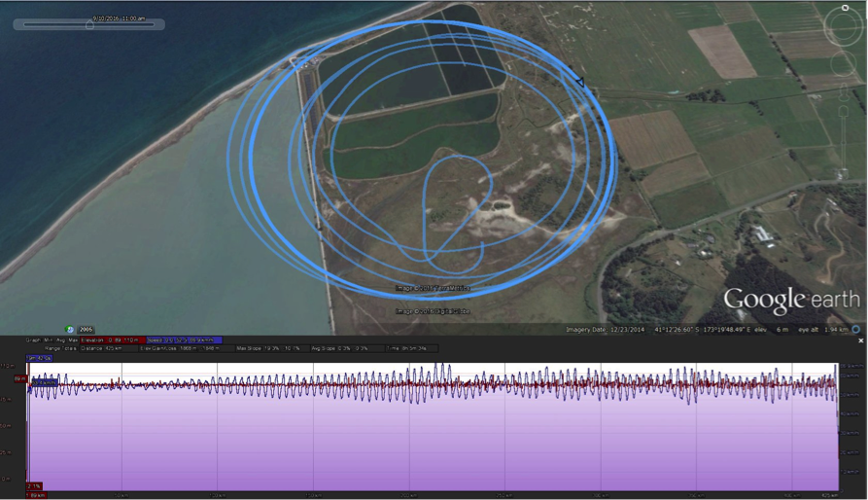868x500 pixels.
Task: Select the 2005 historical imagery year label
Action: pyautogui.click(x=86, y=330)
